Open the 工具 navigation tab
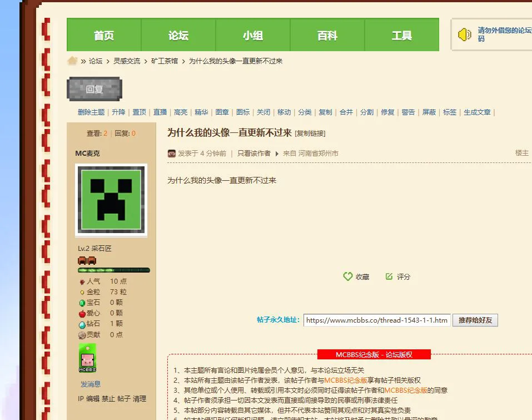 [x=402, y=34]
